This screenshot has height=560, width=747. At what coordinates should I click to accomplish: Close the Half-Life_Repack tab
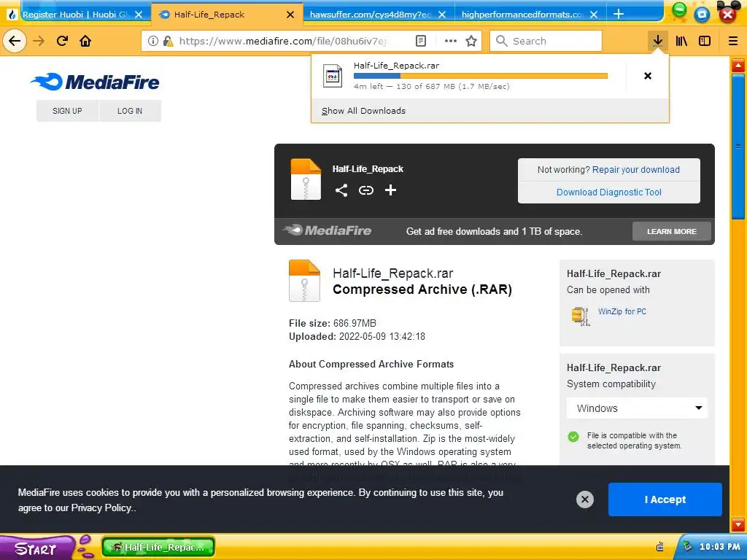290,15
